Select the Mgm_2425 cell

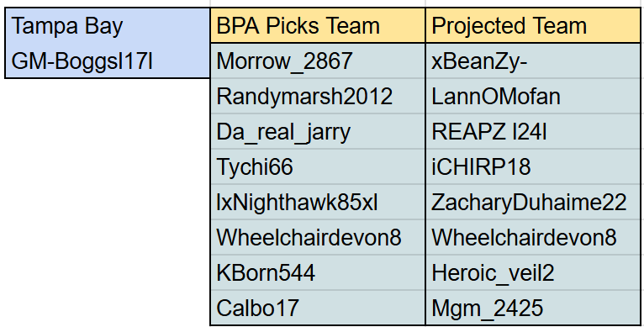click(533, 308)
